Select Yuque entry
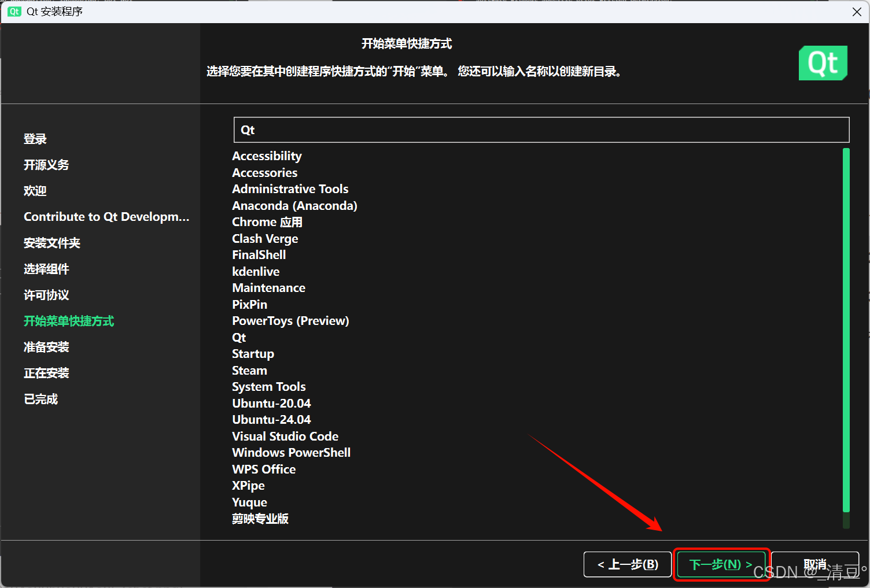870x588 pixels. 249,502
